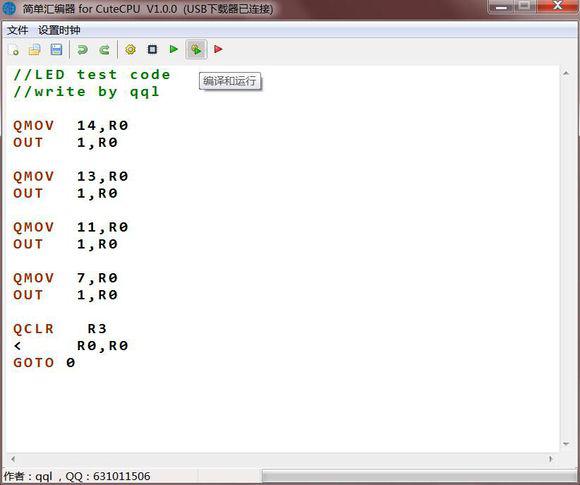The image size is (580, 485).
Task: Click the highlighted compile-and-run icon
Action: pyautogui.click(x=196, y=49)
